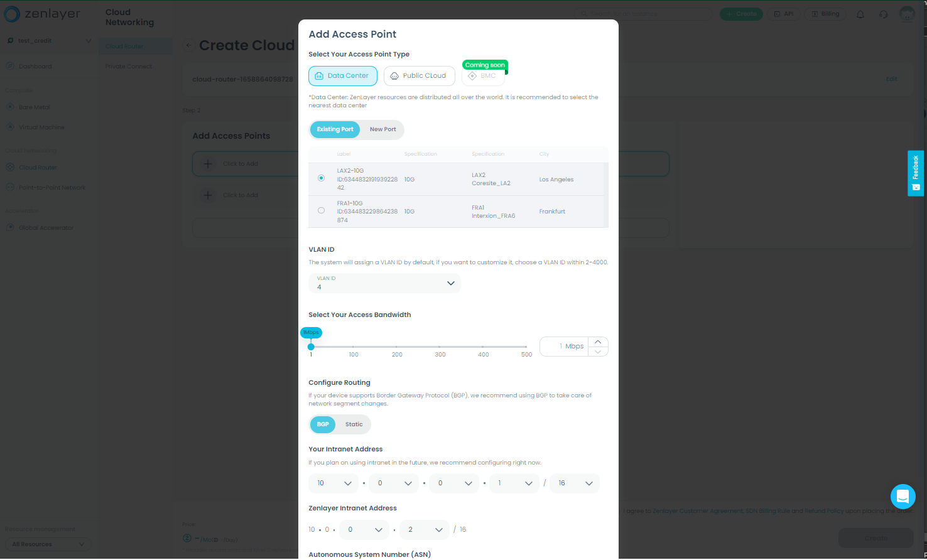Open the first intranet octet dropdown showing 10
Screen dimensions: 927x560
[333, 483]
